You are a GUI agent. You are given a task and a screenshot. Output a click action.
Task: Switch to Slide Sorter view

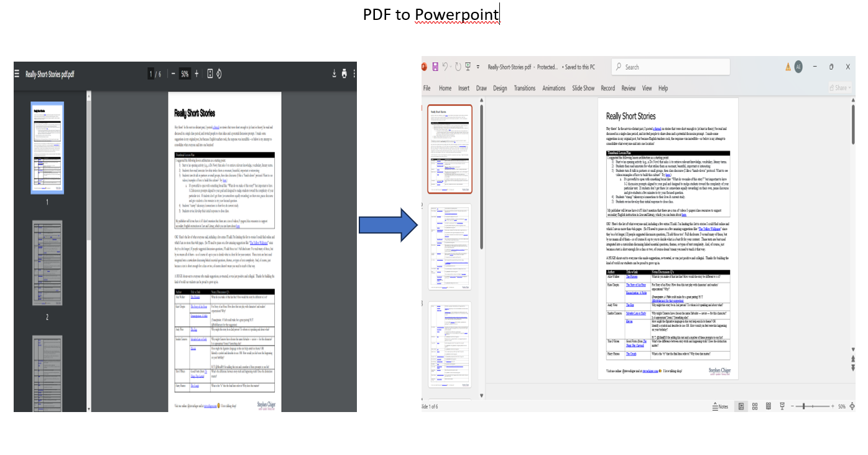[755, 406]
